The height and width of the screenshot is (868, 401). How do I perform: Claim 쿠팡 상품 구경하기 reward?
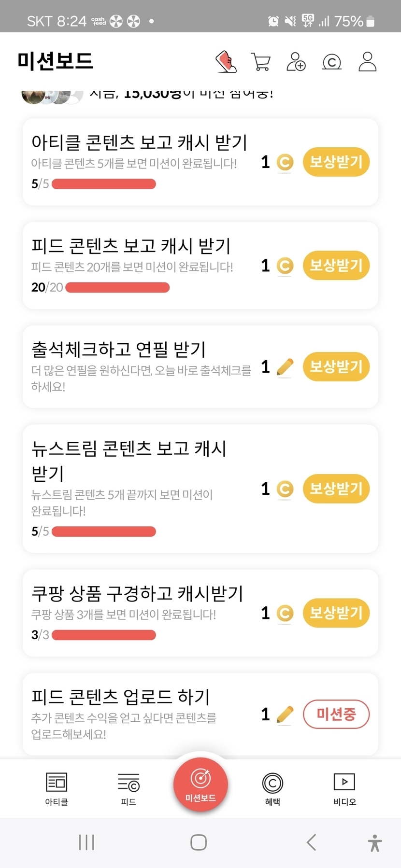(x=336, y=613)
